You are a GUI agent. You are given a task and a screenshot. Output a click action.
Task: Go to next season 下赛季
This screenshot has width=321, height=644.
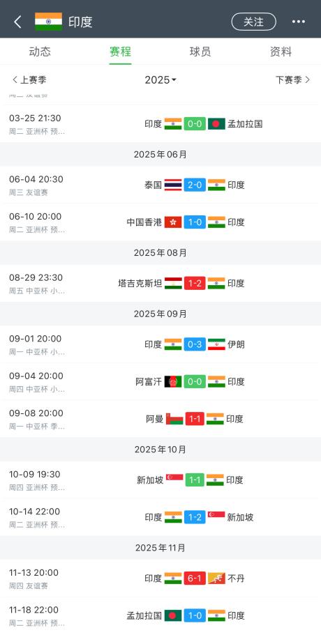point(292,79)
